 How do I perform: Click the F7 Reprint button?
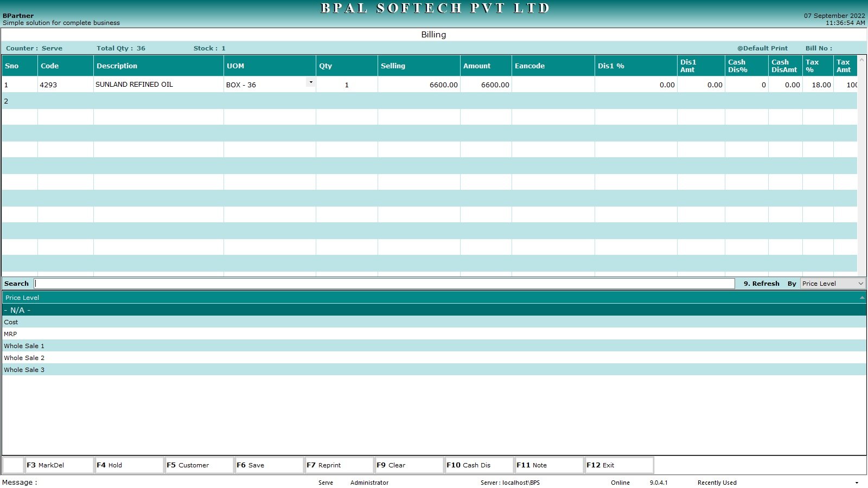[x=339, y=465]
